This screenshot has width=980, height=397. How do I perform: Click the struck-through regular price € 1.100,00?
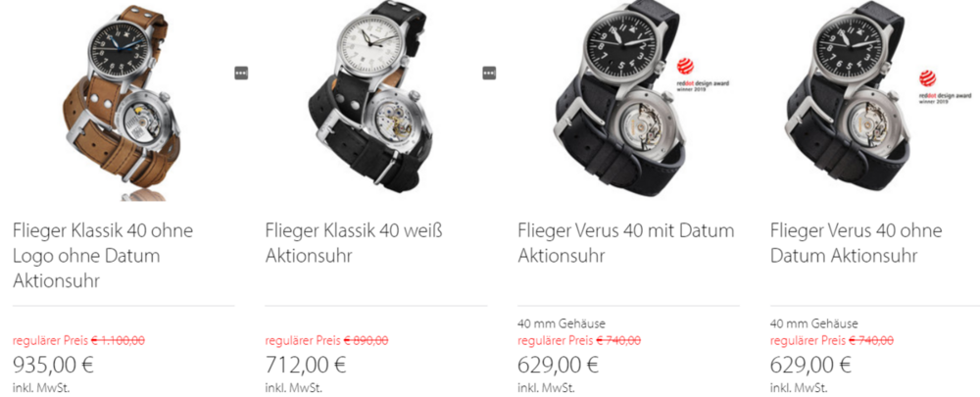[x=119, y=341]
